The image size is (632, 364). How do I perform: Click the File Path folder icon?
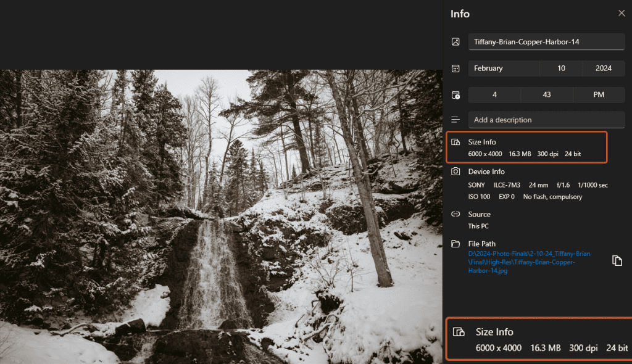(455, 244)
